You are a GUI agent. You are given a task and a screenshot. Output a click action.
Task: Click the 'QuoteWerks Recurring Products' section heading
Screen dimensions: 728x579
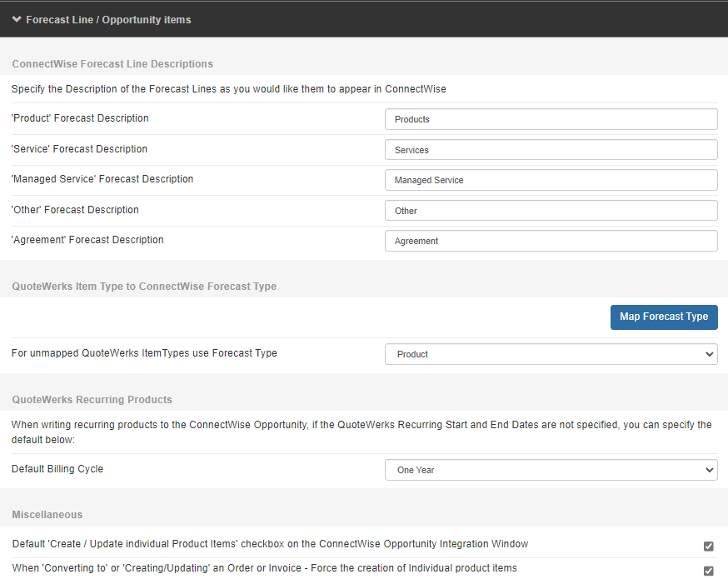point(92,400)
